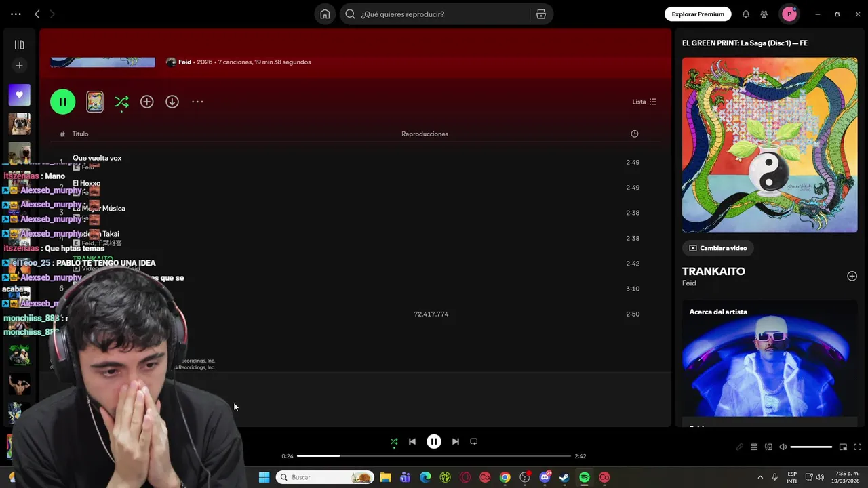The height and width of the screenshot is (488, 868).
Task: Enter full screen player icon
Action: (857, 447)
